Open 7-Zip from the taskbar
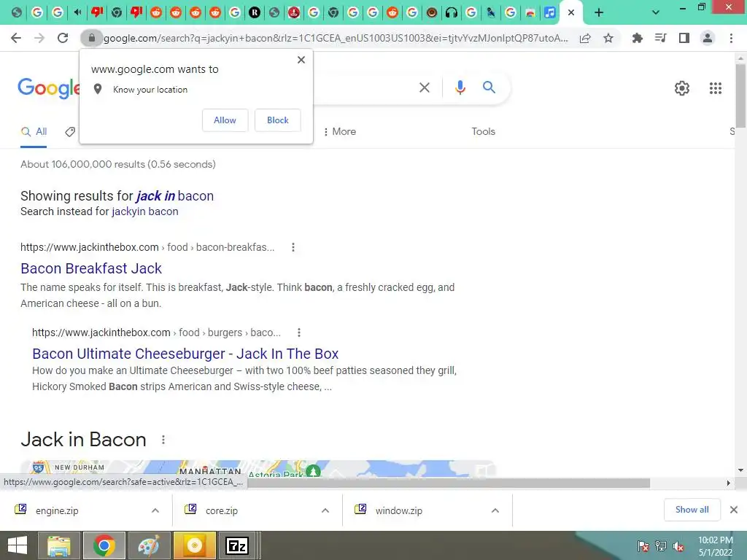 click(237, 545)
